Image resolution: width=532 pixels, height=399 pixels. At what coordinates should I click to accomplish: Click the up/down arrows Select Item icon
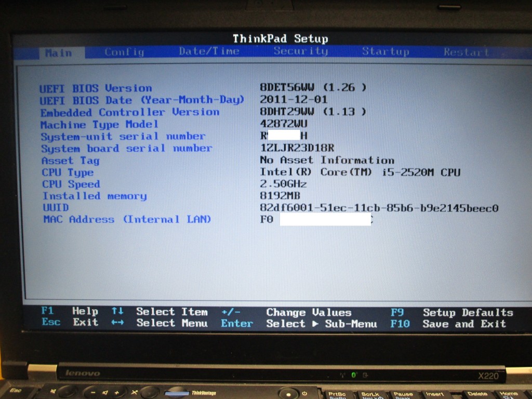pos(117,311)
